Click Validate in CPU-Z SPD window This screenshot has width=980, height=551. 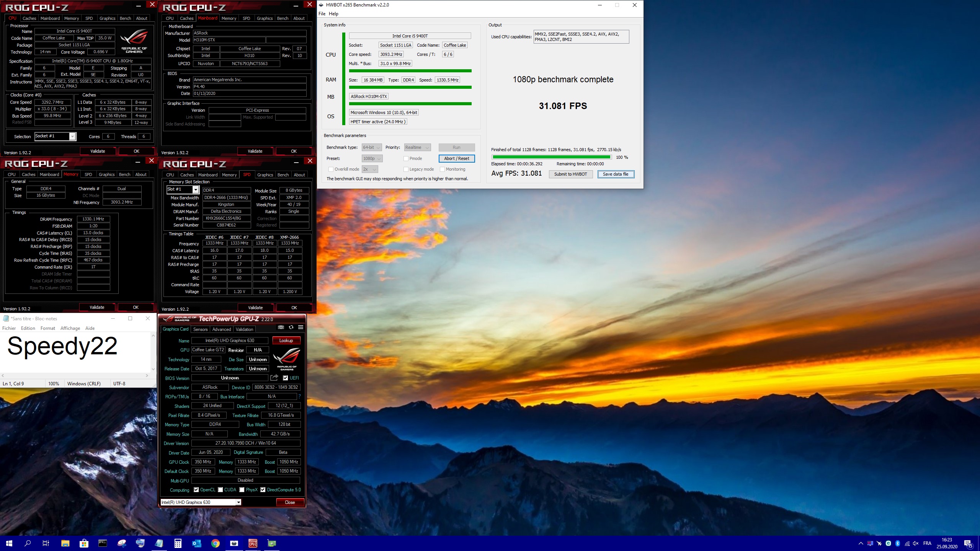click(255, 308)
